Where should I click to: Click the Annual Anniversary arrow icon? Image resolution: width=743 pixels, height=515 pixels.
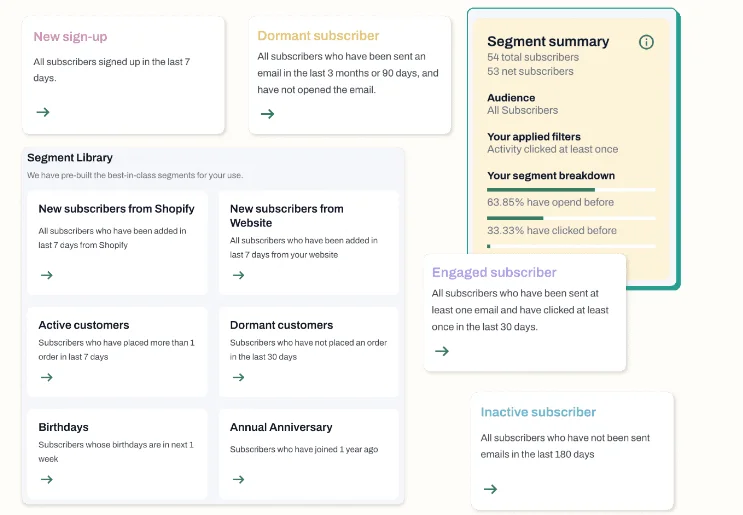tap(238, 479)
